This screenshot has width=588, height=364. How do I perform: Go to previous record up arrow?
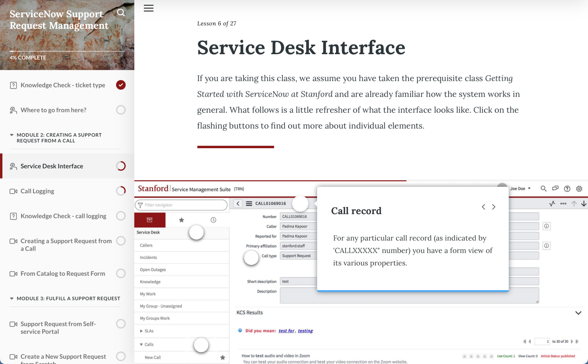click(574, 204)
